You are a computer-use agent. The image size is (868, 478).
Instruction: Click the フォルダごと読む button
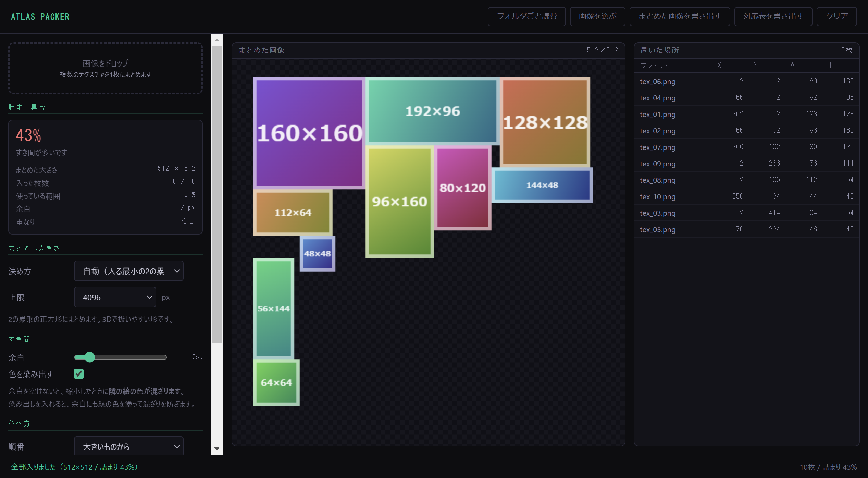coord(526,16)
